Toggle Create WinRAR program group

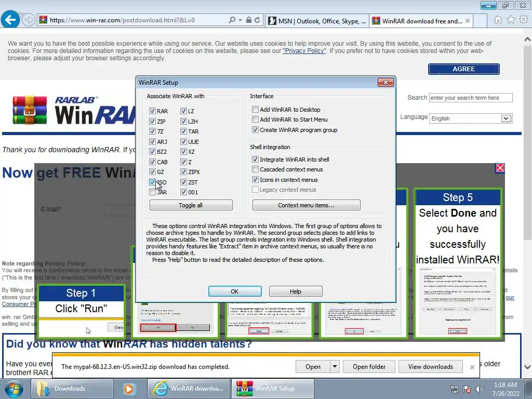(x=255, y=129)
